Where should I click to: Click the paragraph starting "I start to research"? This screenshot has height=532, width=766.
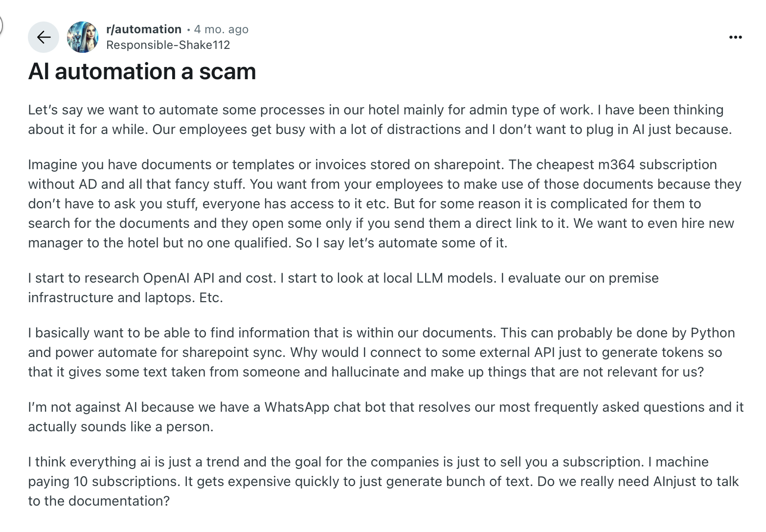pos(343,288)
